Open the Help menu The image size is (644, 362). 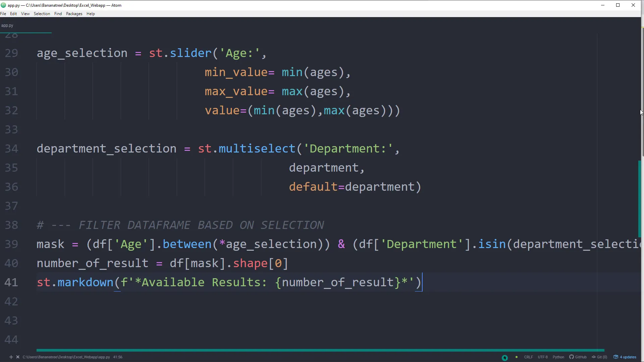(90, 13)
